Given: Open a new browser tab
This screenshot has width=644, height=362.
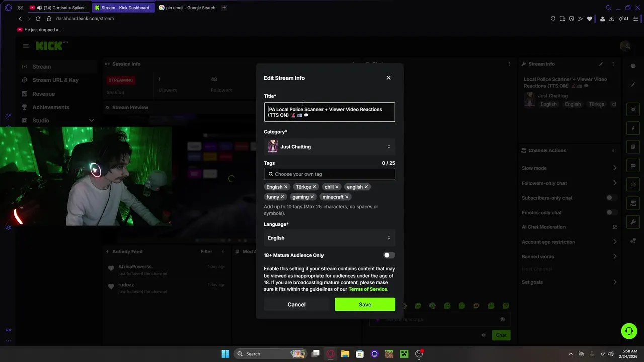Looking at the screenshot, I should (224, 8).
